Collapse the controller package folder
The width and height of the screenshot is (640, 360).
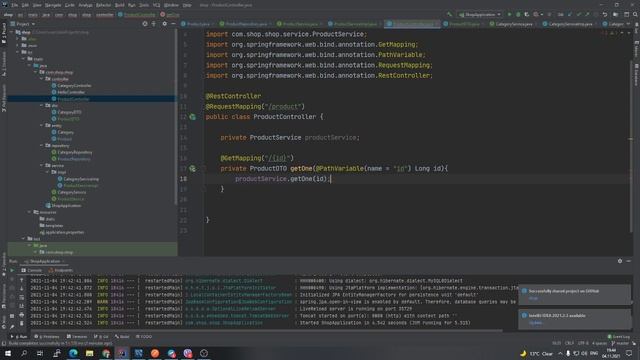point(42,79)
